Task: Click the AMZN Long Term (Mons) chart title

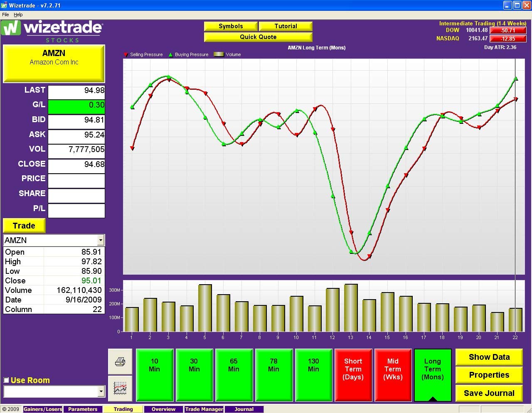Action: coord(317,48)
